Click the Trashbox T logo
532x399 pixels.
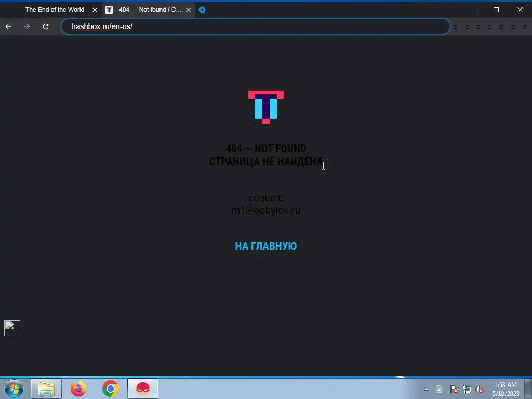[266, 107]
